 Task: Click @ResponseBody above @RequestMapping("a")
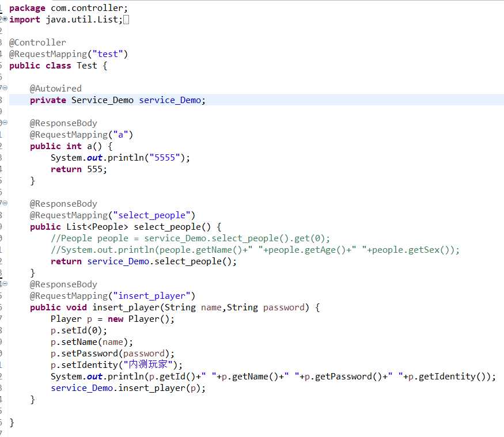coord(63,123)
